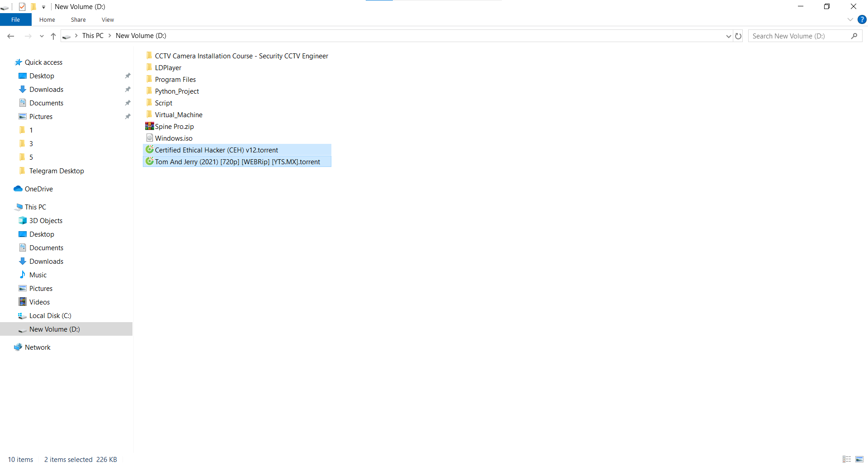Open the Share ribbon tab
The height and width of the screenshot is (466, 868).
pos(78,19)
